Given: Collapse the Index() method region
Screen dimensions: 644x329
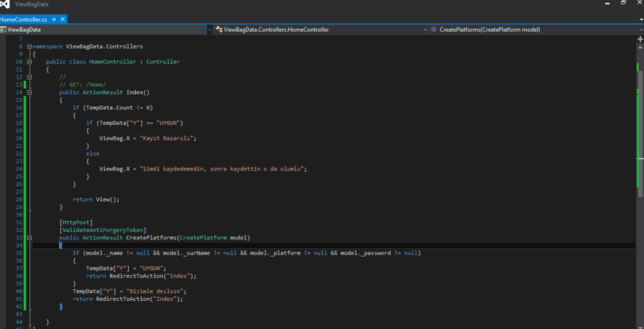Looking at the screenshot, I should pos(29,92).
